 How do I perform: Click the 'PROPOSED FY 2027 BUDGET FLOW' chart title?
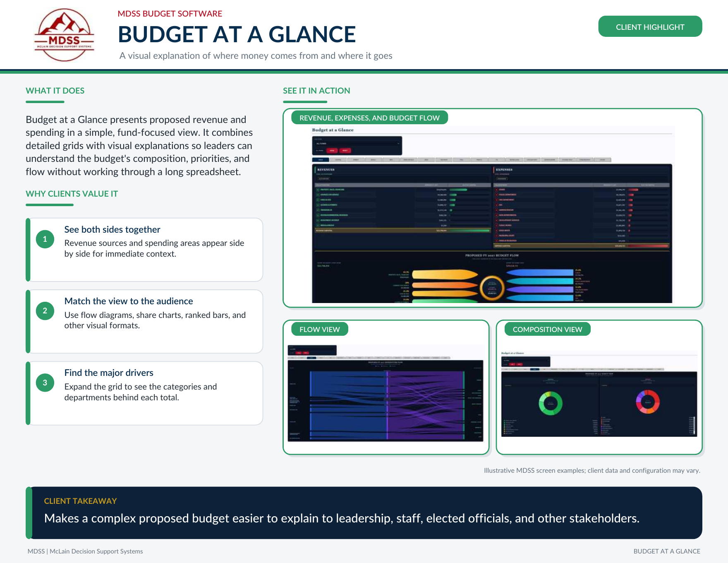click(492, 255)
